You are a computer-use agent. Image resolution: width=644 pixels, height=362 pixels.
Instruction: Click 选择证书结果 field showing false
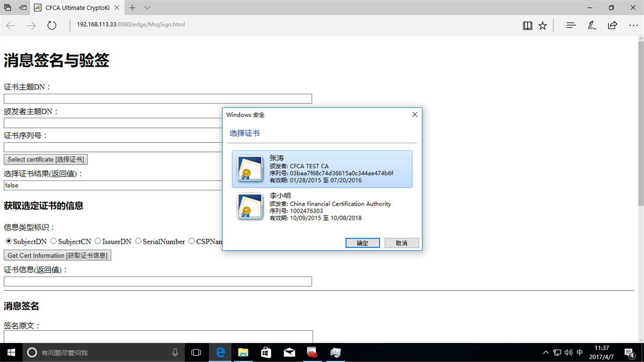click(x=113, y=185)
